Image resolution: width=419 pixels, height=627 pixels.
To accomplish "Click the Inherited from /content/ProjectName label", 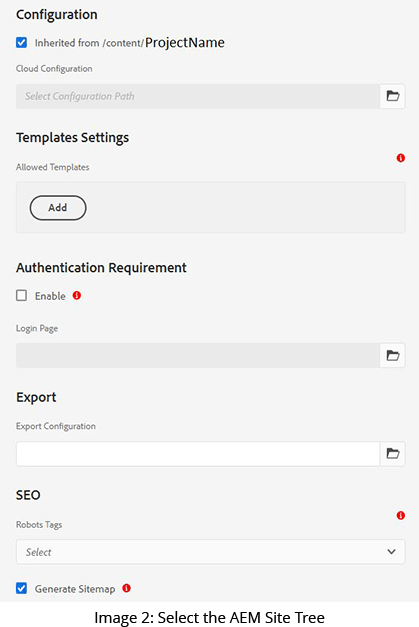I will coord(130,42).
